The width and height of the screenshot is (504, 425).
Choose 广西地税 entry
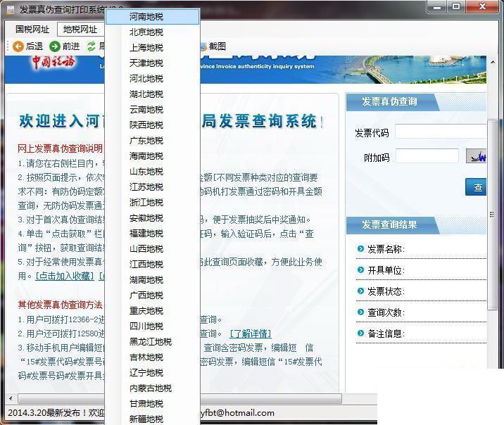152,296
